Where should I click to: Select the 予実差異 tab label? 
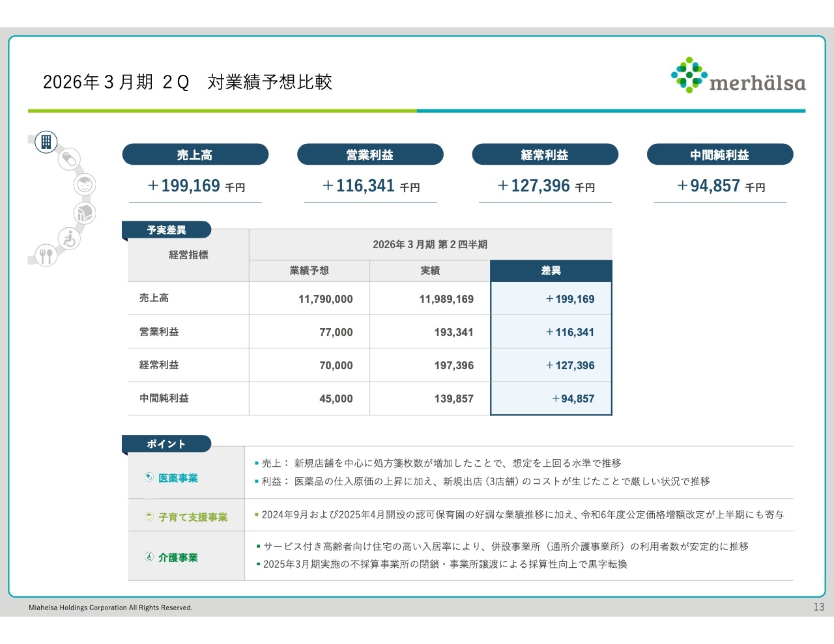click(166, 230)
